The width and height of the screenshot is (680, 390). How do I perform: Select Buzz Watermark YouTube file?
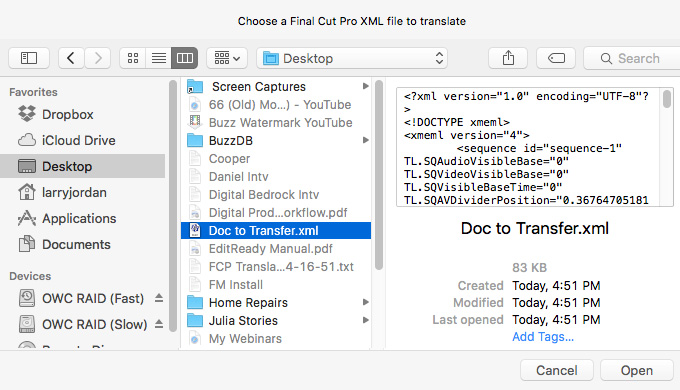276,123
